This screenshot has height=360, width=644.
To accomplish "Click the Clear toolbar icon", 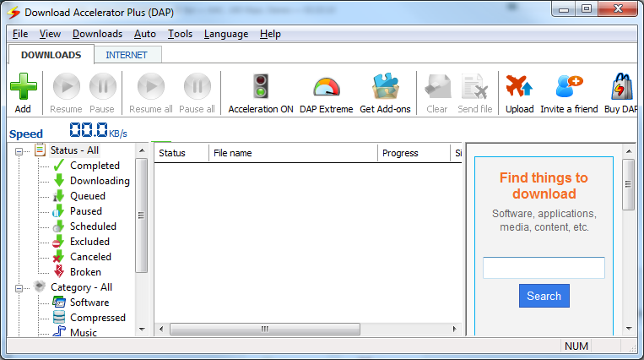I will pos(437,86).
